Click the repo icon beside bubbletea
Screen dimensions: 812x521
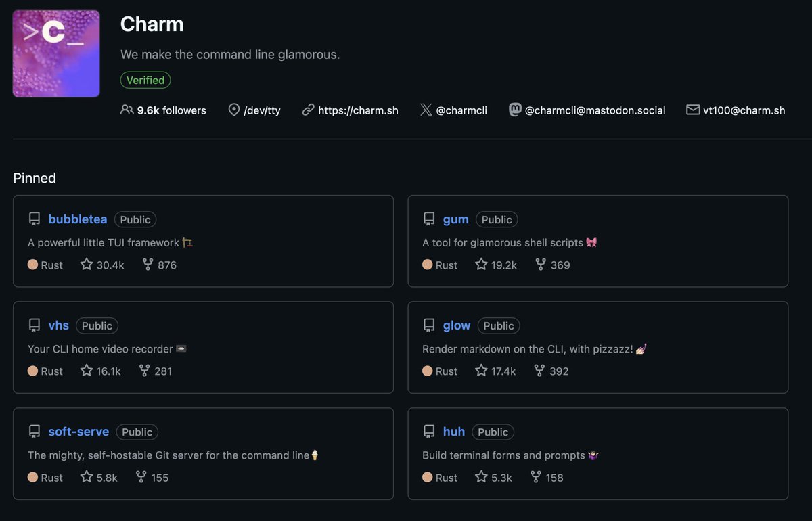(34, 219)
